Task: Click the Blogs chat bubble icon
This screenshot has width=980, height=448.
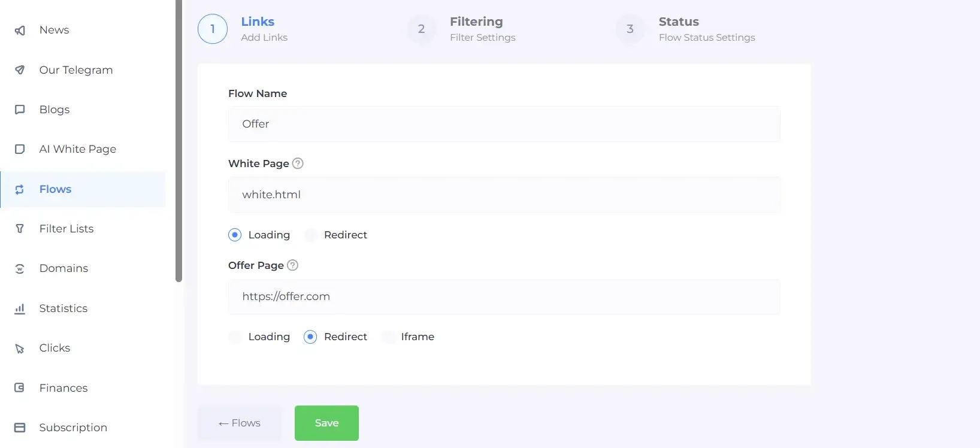Action: point(20,110)
